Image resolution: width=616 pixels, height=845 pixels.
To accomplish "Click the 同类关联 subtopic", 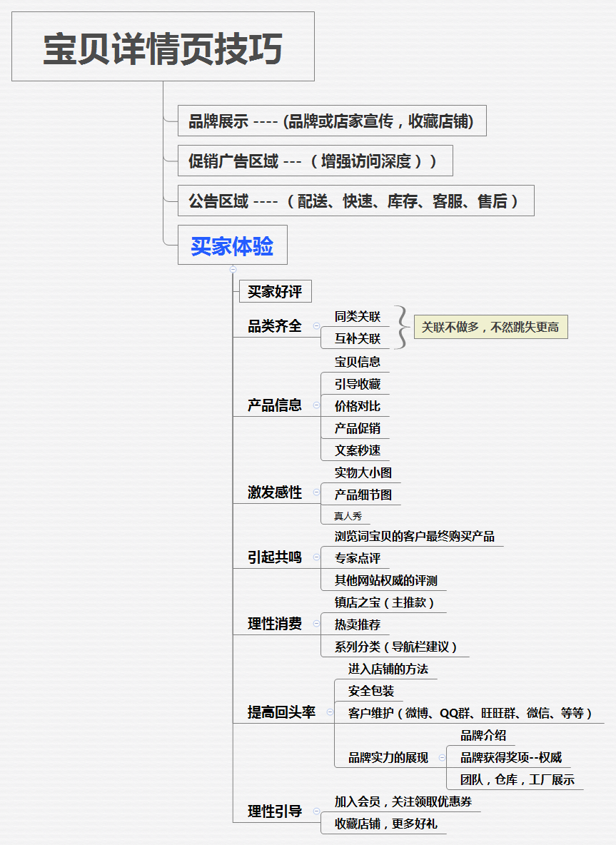I will click(358, 316).
